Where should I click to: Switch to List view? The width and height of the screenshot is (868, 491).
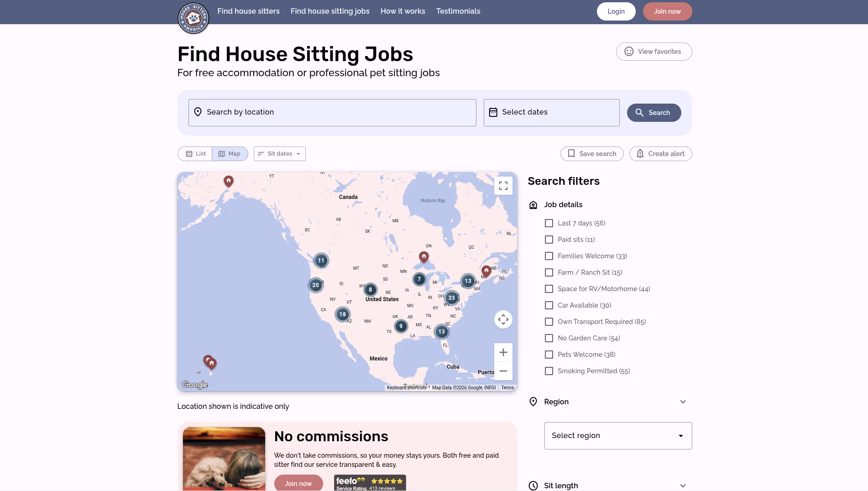[x=195, y=154]
